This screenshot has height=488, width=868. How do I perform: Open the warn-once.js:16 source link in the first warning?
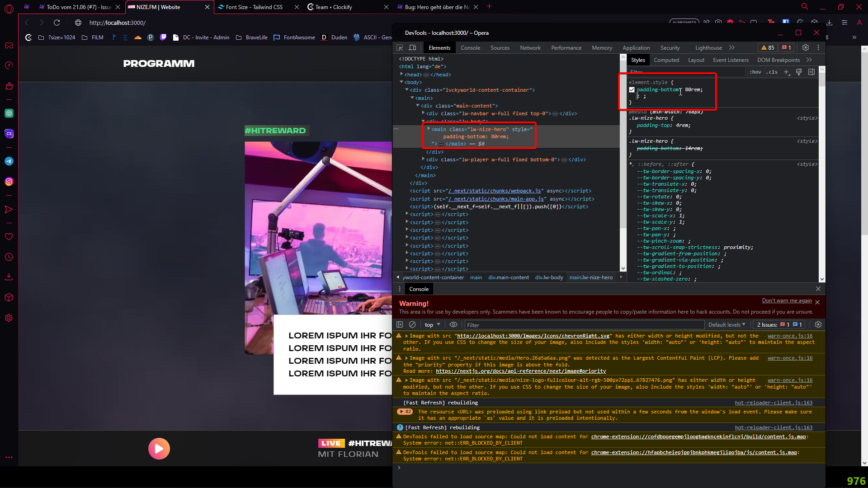(x=790, y=336)
